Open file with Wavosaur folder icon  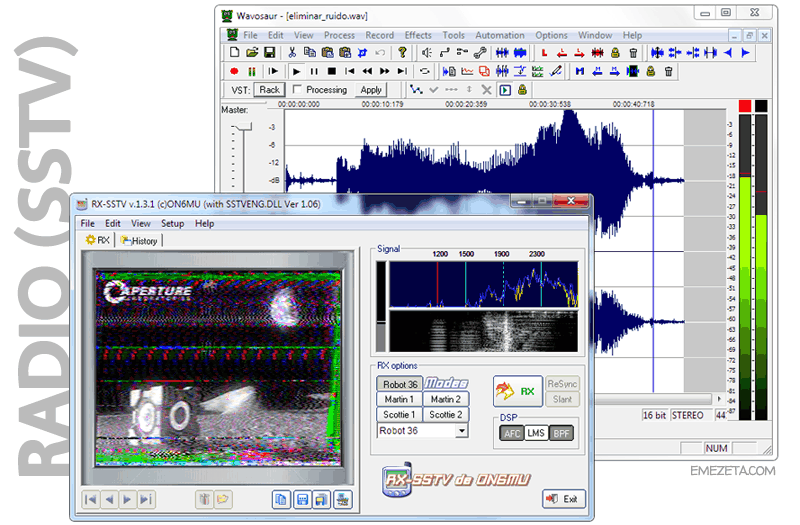click(x=252, y=53)
